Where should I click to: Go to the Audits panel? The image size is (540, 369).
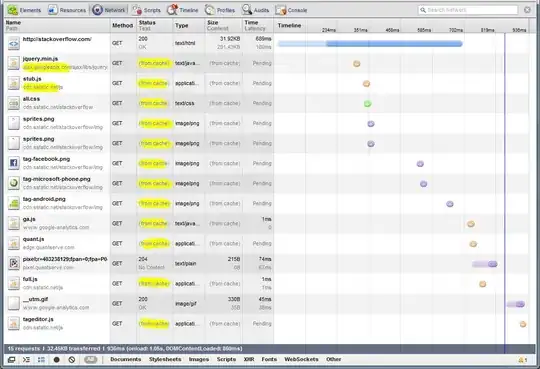[255, 10]
